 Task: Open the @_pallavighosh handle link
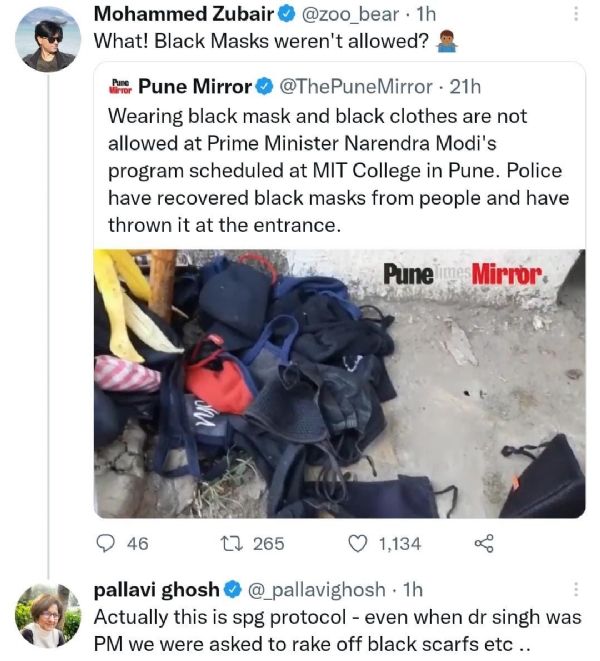[322, 589]
